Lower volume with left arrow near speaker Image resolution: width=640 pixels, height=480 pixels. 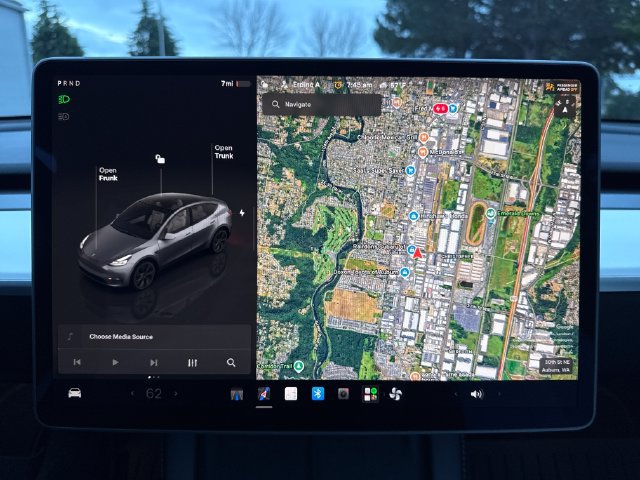pos(456,394)
